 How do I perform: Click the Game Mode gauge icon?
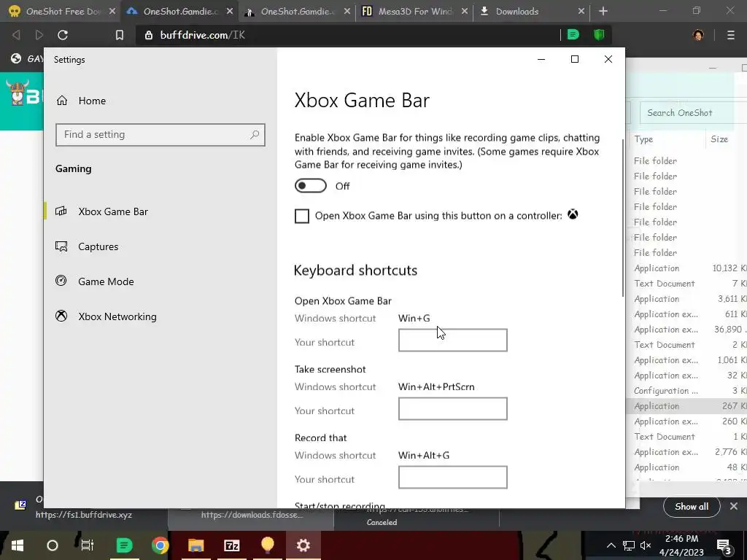(x=61, y=281)
